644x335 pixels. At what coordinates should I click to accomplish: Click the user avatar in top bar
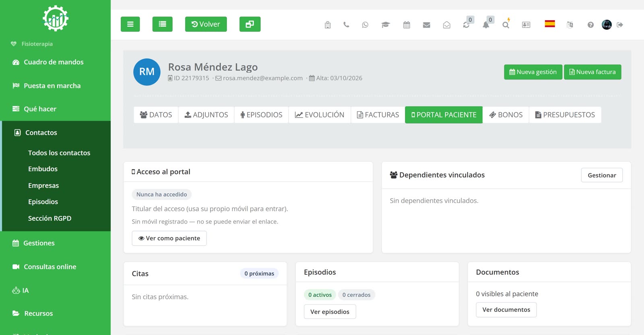(607, 25)
